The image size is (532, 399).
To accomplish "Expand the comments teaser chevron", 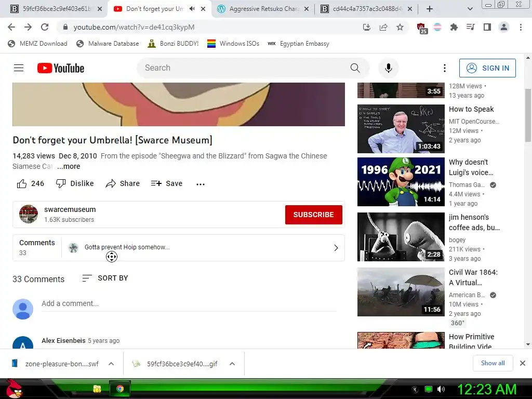I will [x=336, y=248].
